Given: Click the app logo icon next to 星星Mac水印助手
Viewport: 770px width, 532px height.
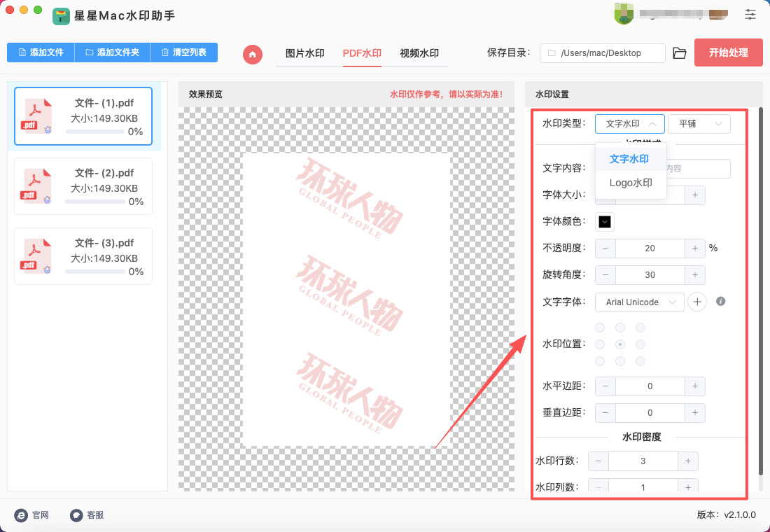Looking at the screenshot, I should (62, 16).
